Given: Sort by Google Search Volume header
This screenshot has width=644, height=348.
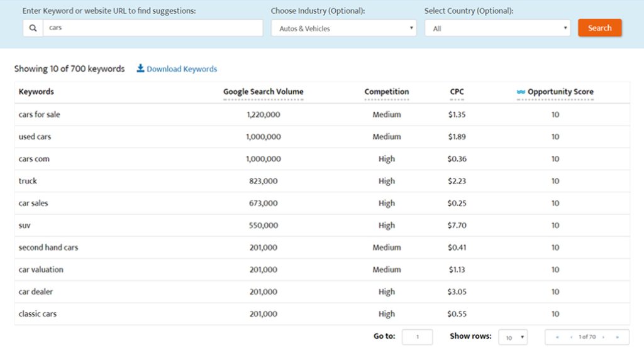Looking at the screenshot, I should tap(264, 92).
